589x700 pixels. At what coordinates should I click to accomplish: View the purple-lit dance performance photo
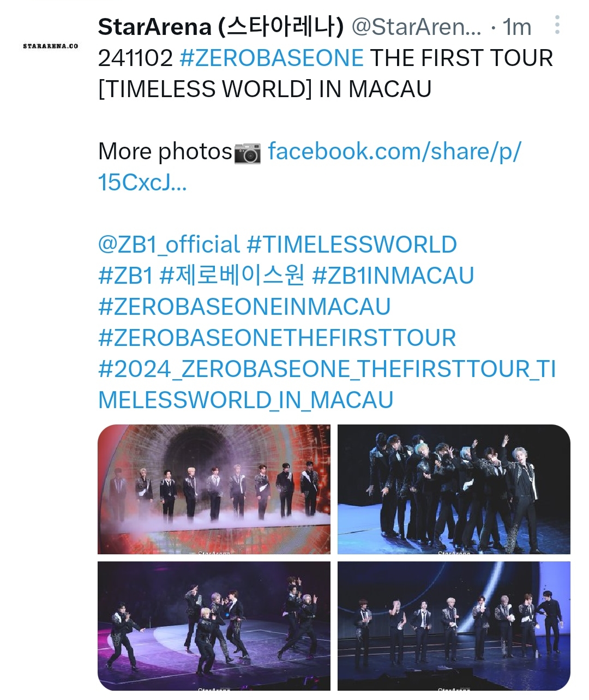(214, 626)
